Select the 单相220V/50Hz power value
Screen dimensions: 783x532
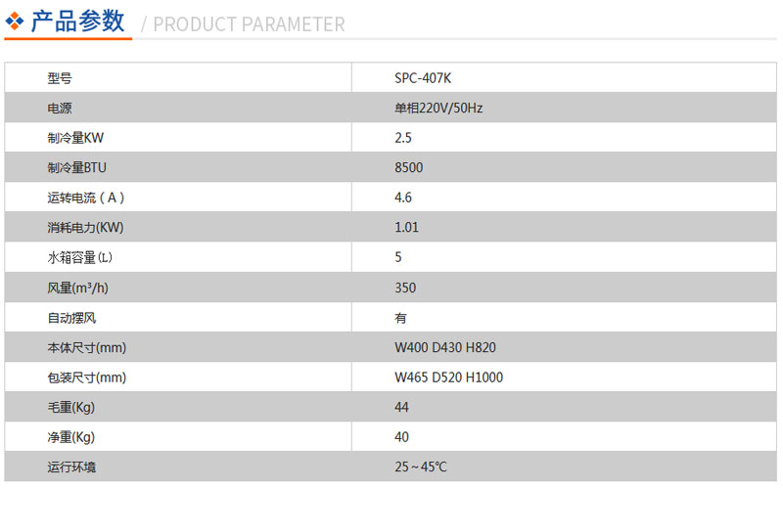tap(438, 109)
